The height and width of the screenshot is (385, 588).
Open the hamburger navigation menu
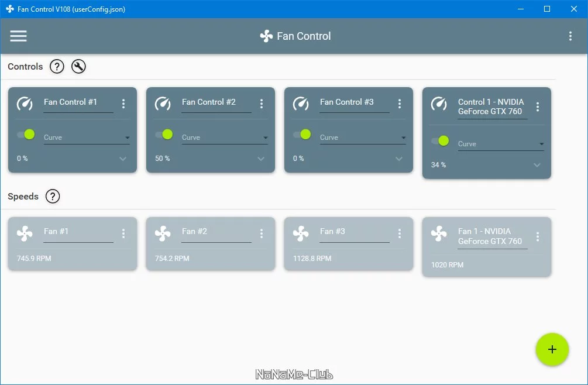click(x=18, y=36)
